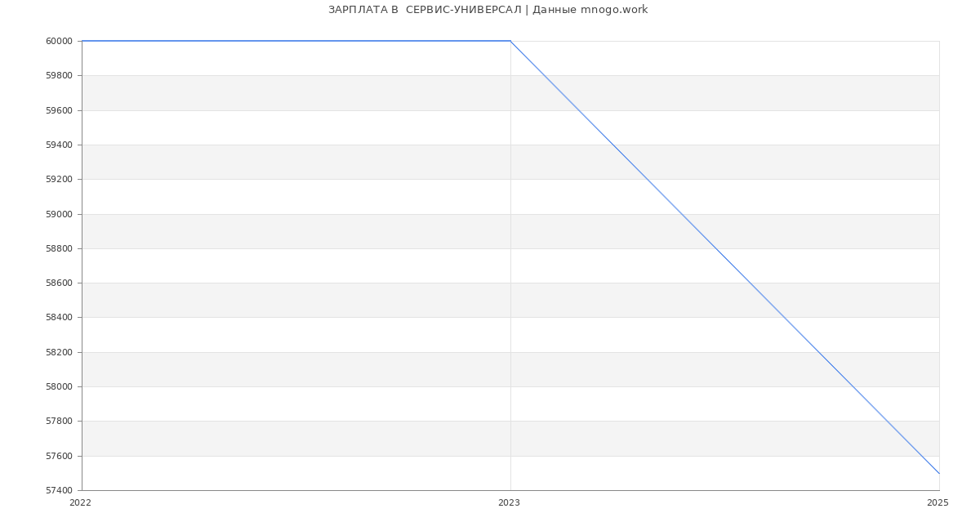This screenshot has height=531, width=980.
Task: Click the line's peak point at 2023
Action: pos(510,41)
